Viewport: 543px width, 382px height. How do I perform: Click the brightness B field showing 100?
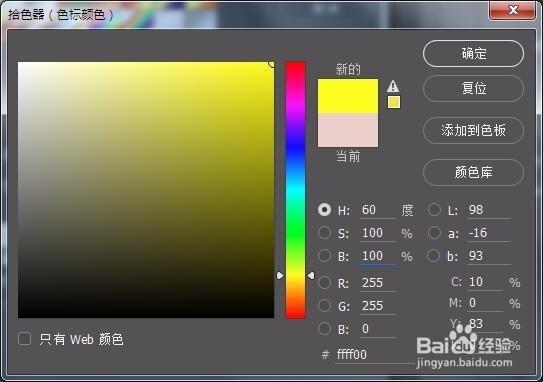(x=378, y=256)
